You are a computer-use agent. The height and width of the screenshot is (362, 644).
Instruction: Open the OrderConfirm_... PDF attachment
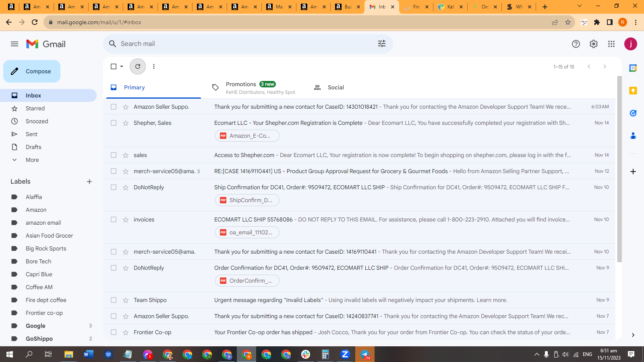coord(247,281)
